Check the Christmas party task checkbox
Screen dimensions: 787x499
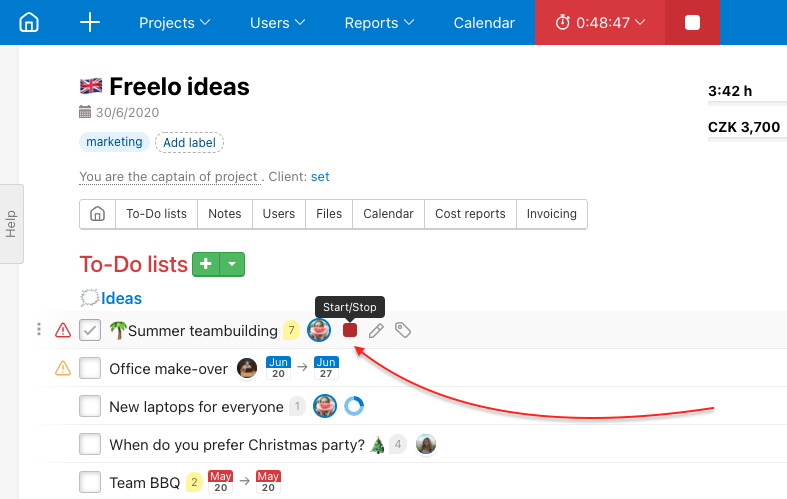pyautogui.click(x=90, y=444)
